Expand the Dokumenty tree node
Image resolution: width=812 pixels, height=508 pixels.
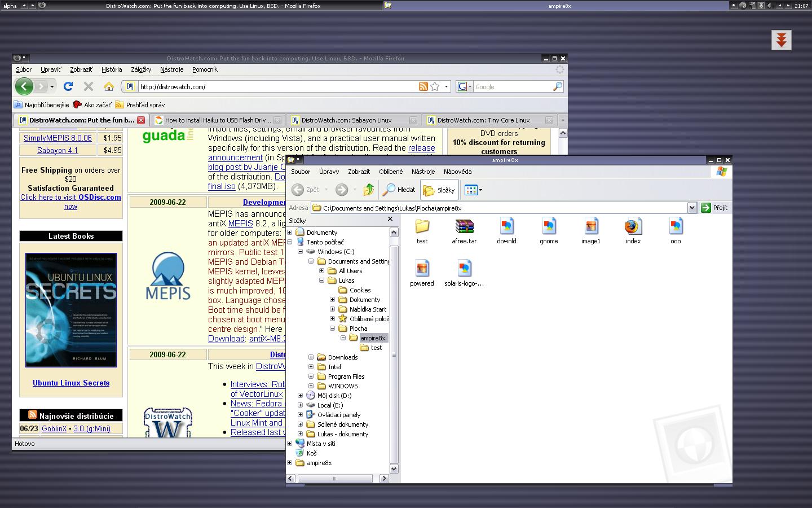coord(290,232)
